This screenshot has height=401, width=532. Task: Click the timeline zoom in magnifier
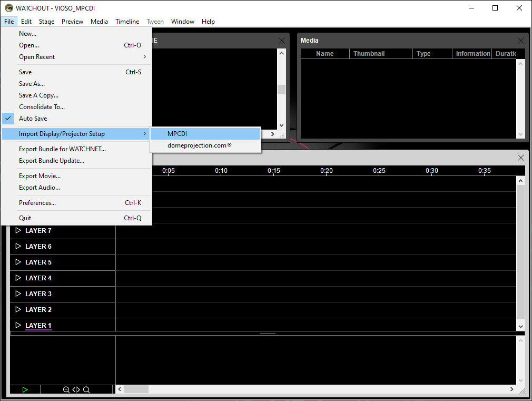coord(86,390)
